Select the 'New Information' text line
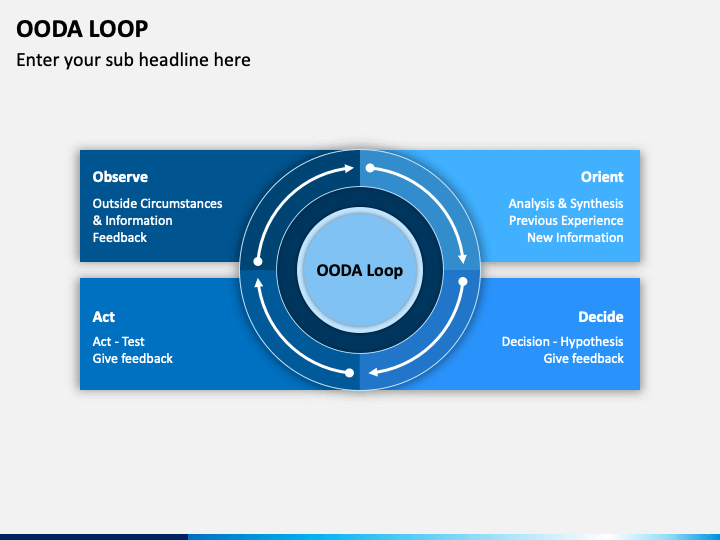 pos(575,237)
